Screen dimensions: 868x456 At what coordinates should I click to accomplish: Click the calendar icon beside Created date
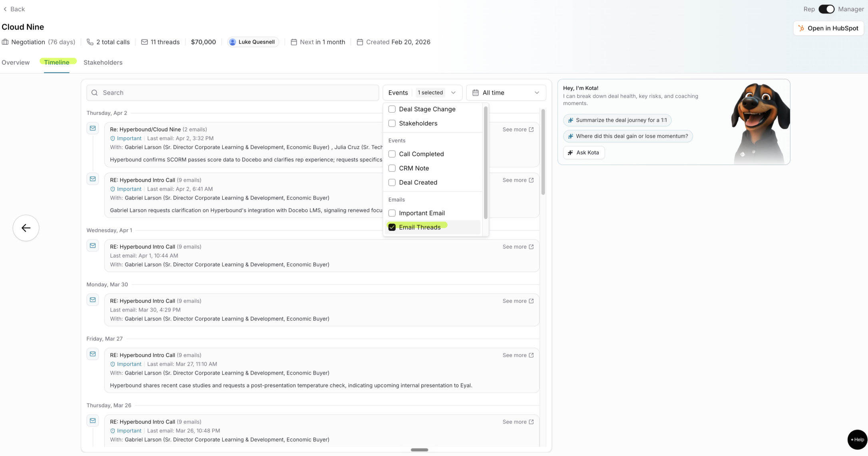(x=360, y=42)
